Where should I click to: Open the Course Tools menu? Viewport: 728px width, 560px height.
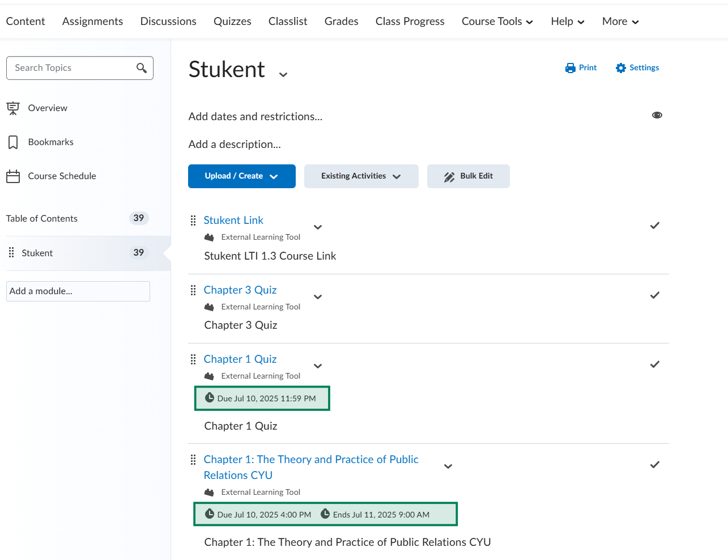point(497,22)
